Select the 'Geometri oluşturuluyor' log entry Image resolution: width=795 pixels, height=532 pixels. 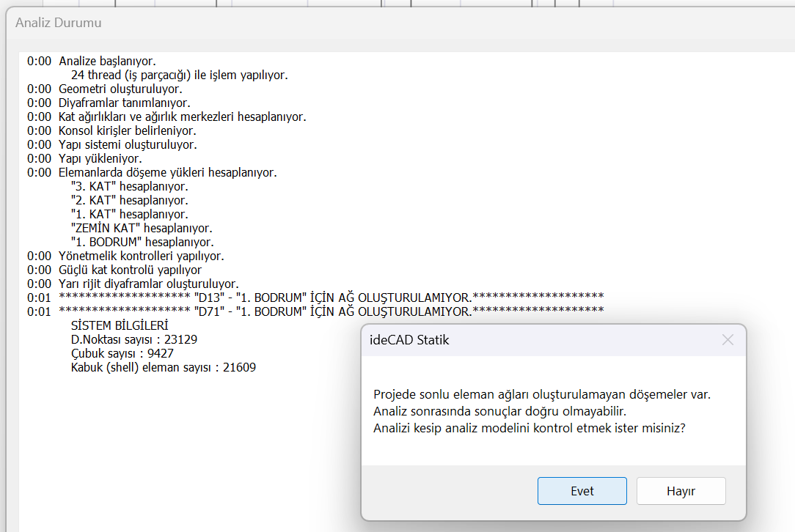[x=120, y=89]
